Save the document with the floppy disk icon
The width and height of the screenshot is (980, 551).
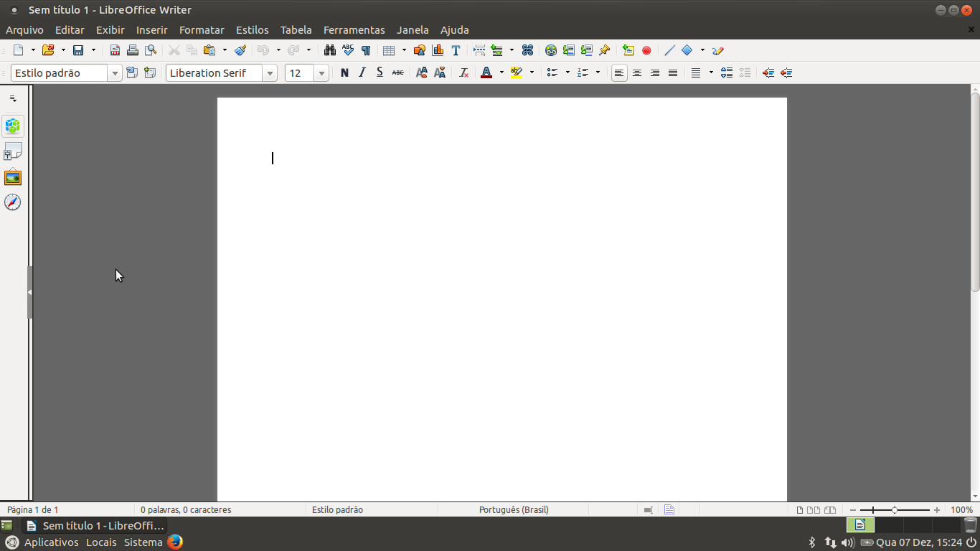tap(78, 50)
